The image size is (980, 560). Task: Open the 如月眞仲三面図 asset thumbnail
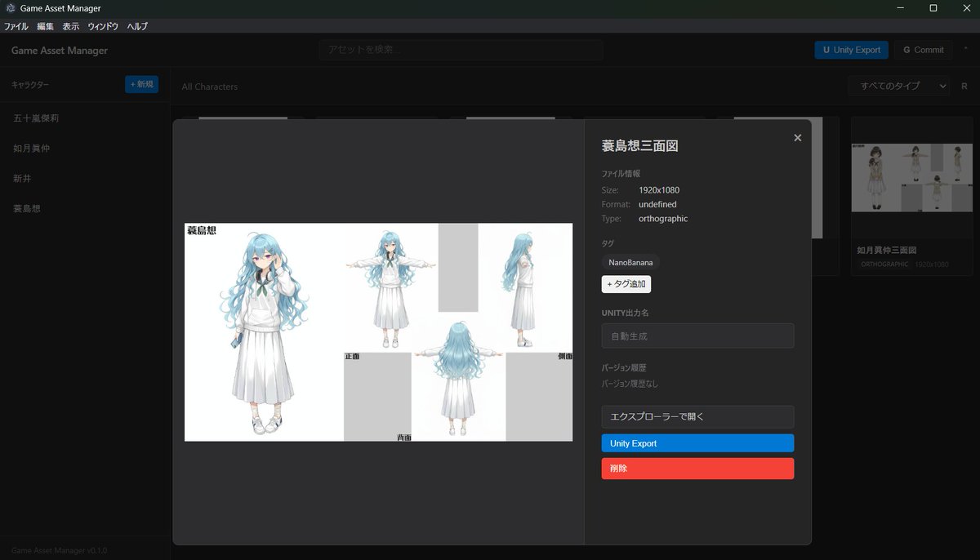coord(911,178)
